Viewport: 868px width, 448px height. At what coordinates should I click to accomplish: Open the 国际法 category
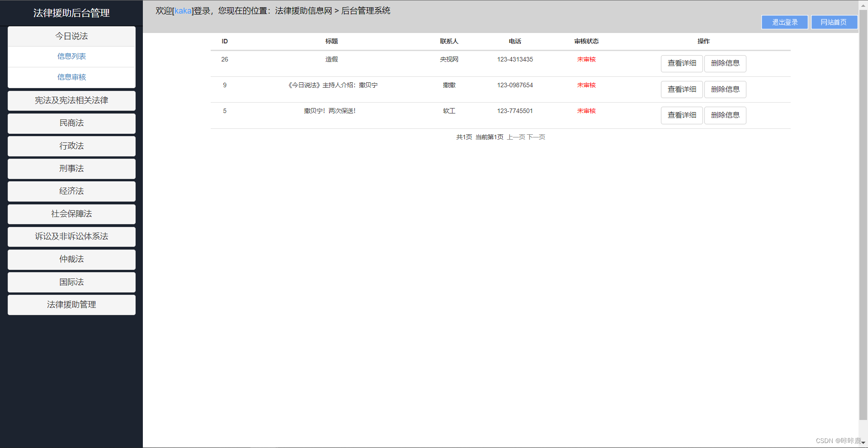tap(71, 282)
